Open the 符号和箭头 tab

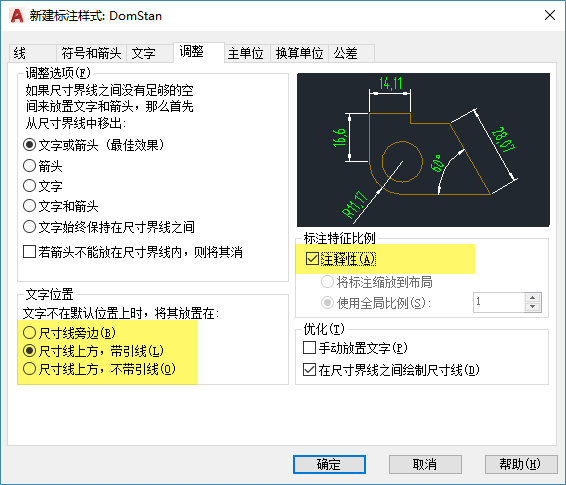(x=91, y=53)
